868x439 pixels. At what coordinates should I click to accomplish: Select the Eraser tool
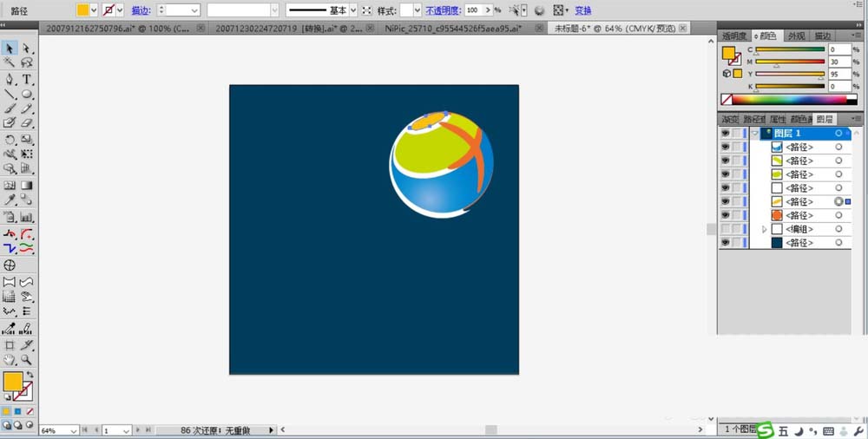[26, 123]
